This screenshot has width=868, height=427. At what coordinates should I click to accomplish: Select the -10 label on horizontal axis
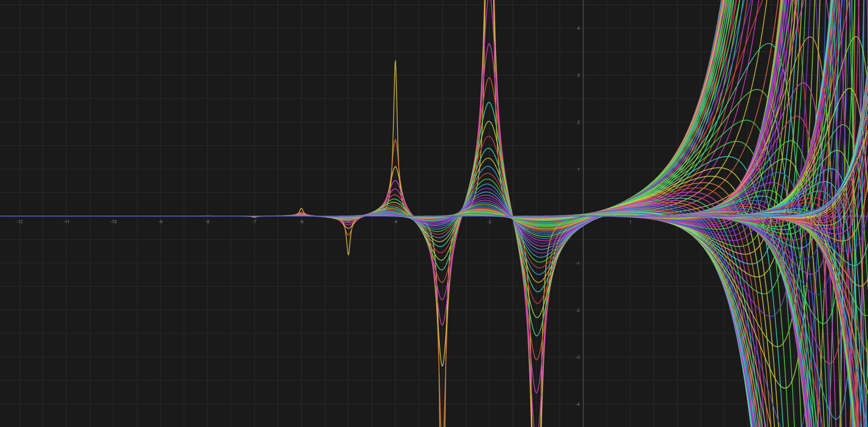tap(113, 222)
